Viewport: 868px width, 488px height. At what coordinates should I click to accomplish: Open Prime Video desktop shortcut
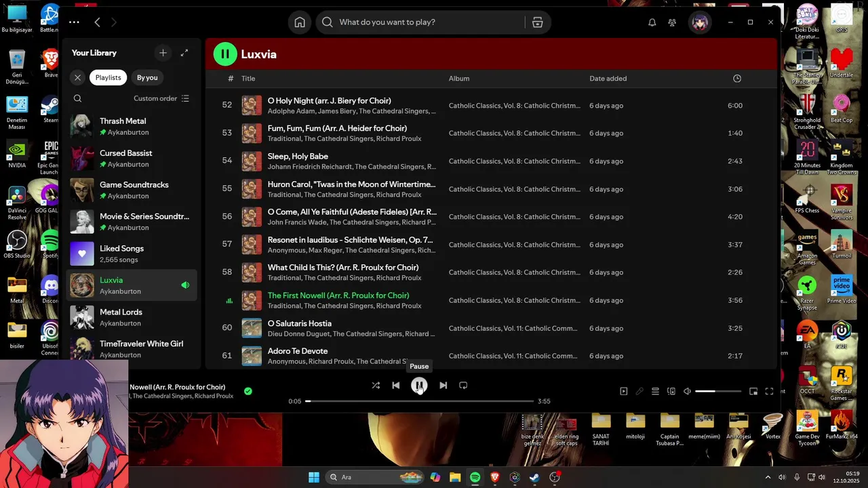coord(842,289)
